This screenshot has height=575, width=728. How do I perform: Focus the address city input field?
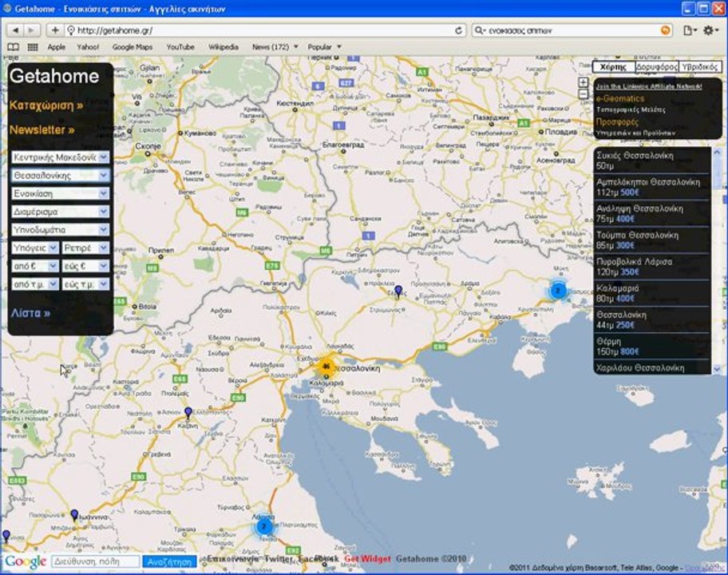[x=95, y=562]
